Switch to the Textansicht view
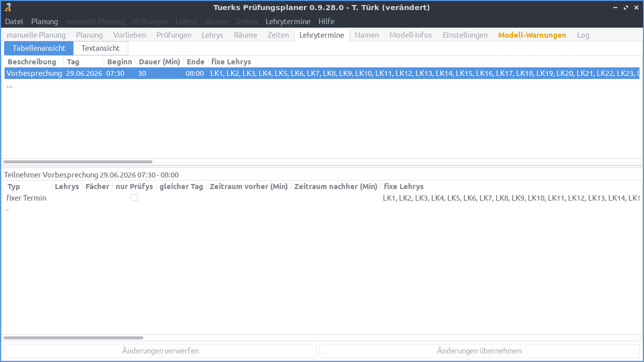Viewport: 644px width, 362px height. pyautogui.click(x=101, y=48)
